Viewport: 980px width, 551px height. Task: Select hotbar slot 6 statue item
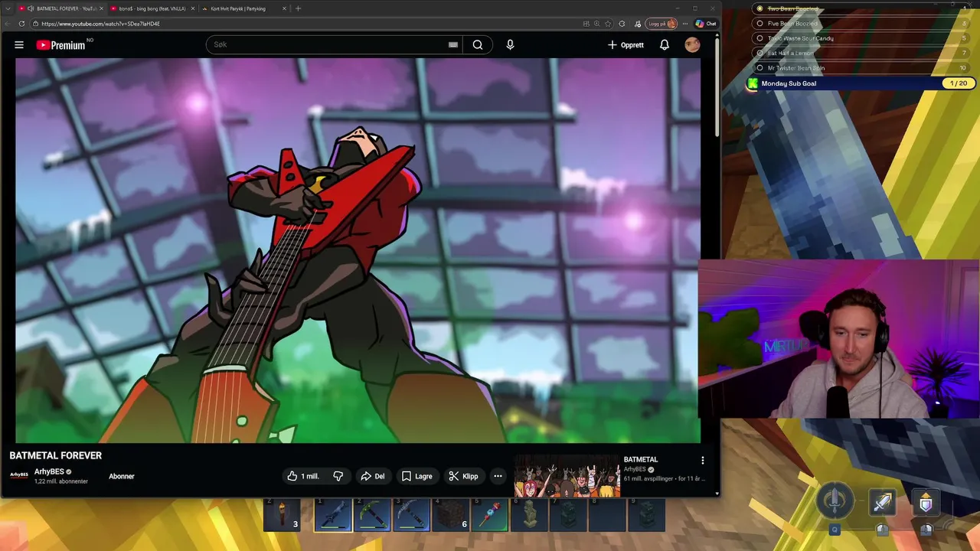click(x=529, y=514)
